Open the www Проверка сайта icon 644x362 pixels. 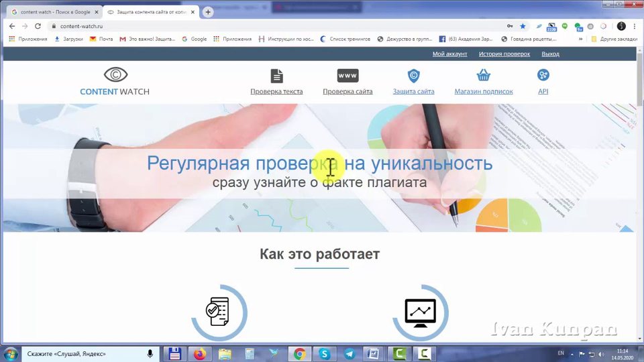tap(348, 76)
